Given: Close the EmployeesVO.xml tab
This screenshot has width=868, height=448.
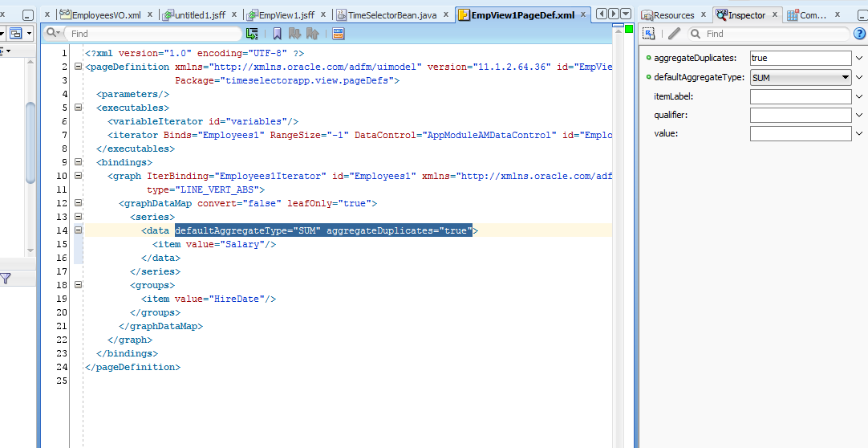Looking at the screenshot, I should (x=151, y=15).
